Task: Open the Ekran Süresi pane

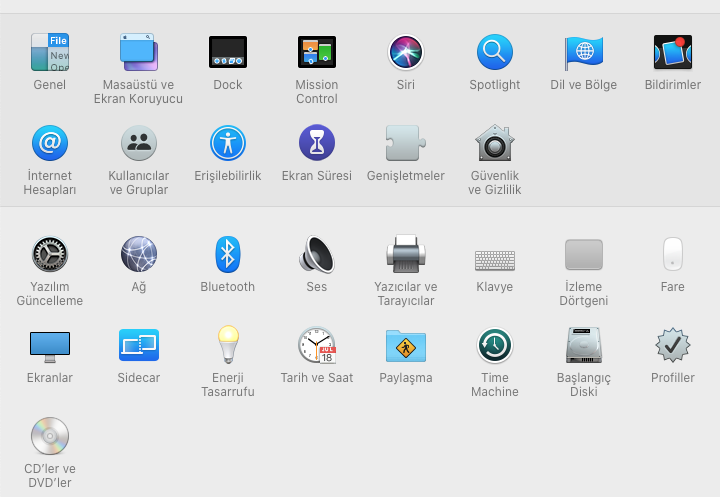Action: pyautogui.click(x=317, y=143)
